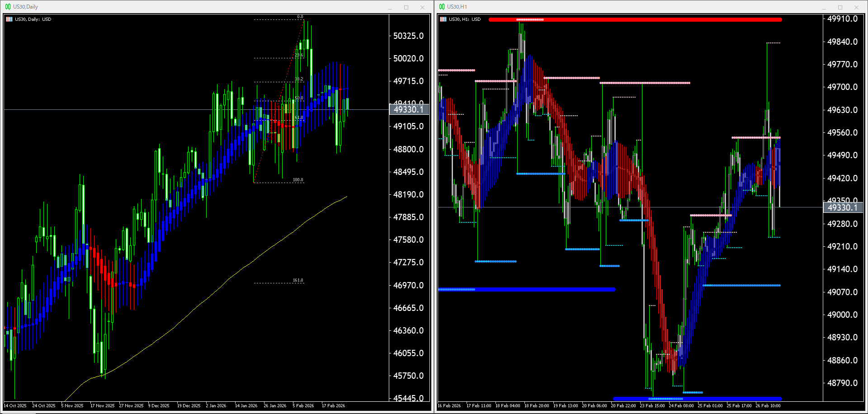Click the 49715.0 price level on the Daily axis
Image resolution: width=868 pixels, height=414 pixels.
(x=409, y=81)
